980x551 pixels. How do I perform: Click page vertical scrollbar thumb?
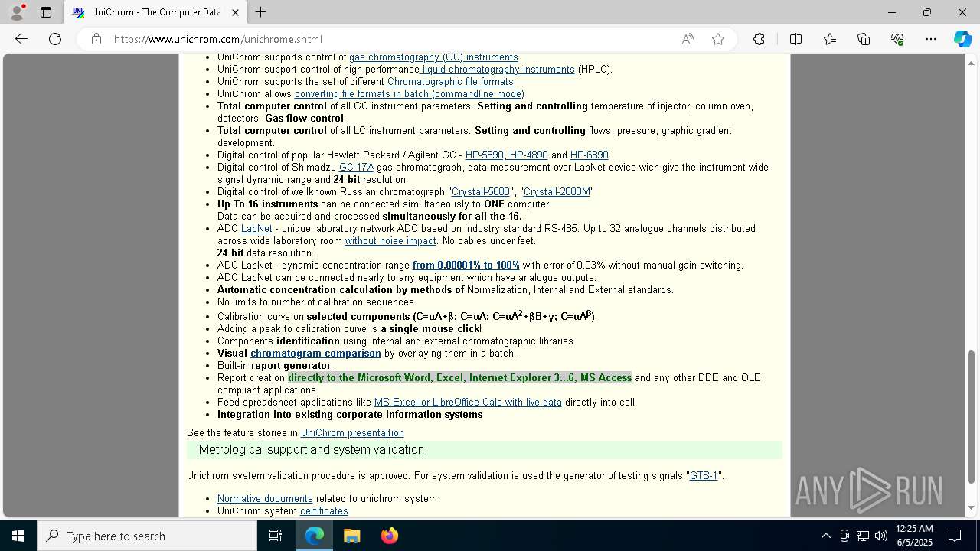click(972, 417)
